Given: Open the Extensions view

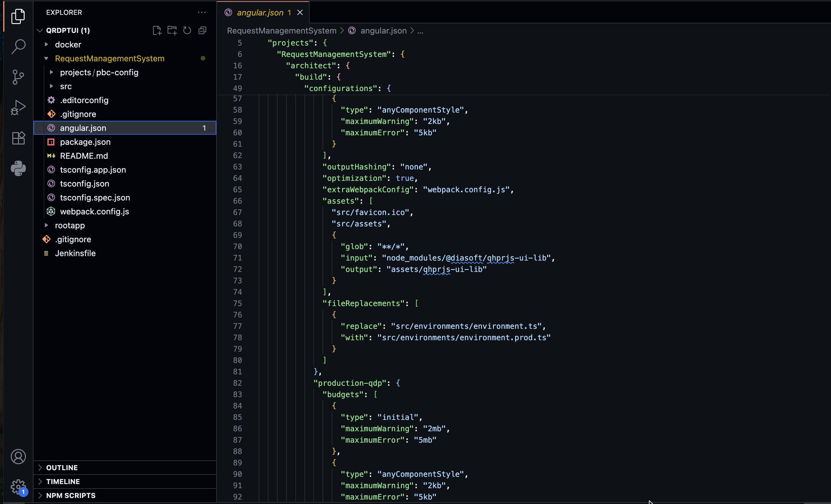Looking at the screenshot, I should [18, 138].
